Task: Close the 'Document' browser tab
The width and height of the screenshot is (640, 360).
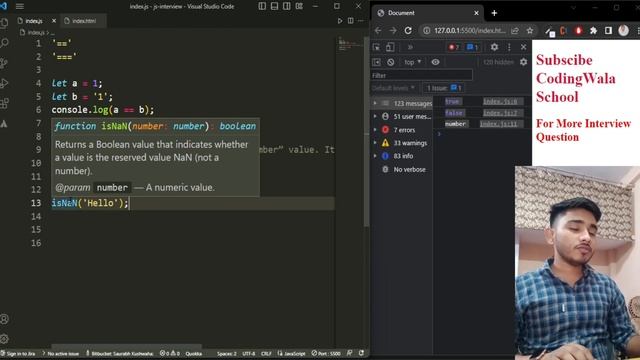Action: point(476,13)
